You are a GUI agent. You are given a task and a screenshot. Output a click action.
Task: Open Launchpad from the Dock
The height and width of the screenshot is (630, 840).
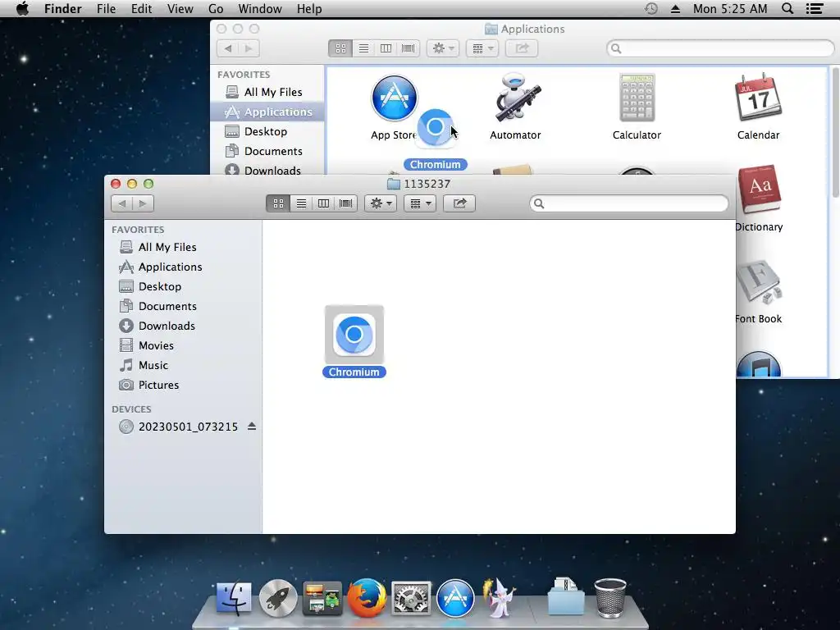click(278, 598)
